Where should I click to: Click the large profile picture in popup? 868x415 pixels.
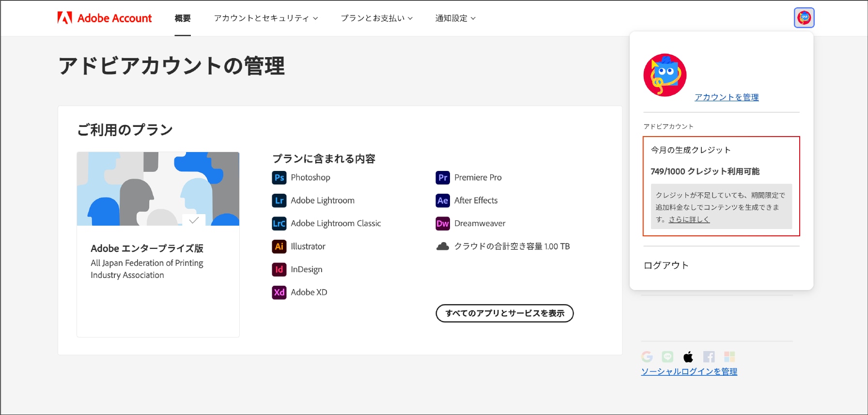[665, 75]
